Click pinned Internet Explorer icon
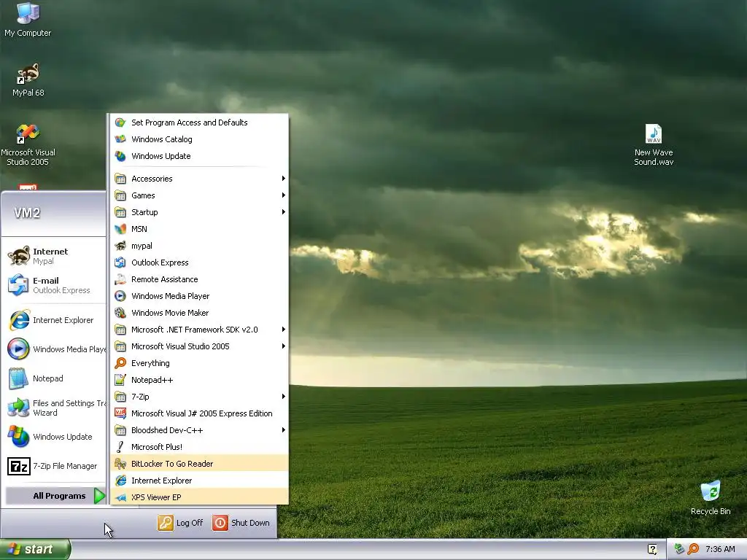This screenshot has height=560, width=747. (x=18, y=320)
